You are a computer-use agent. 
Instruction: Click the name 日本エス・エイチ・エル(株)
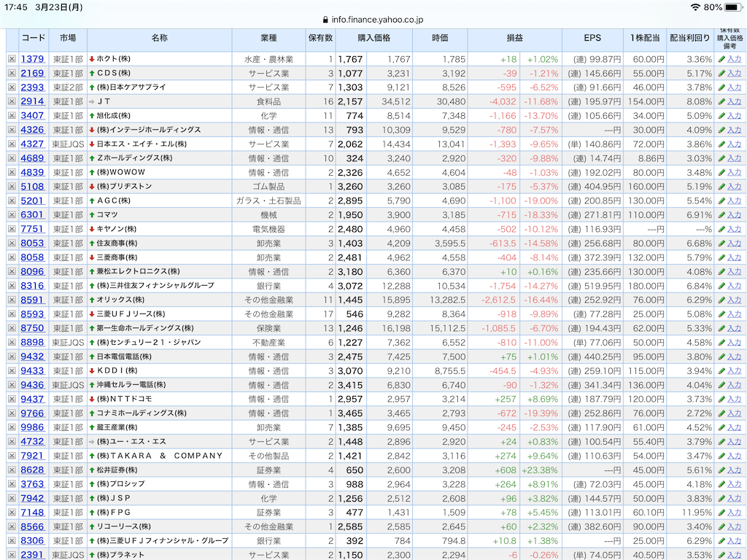point(142,144)
